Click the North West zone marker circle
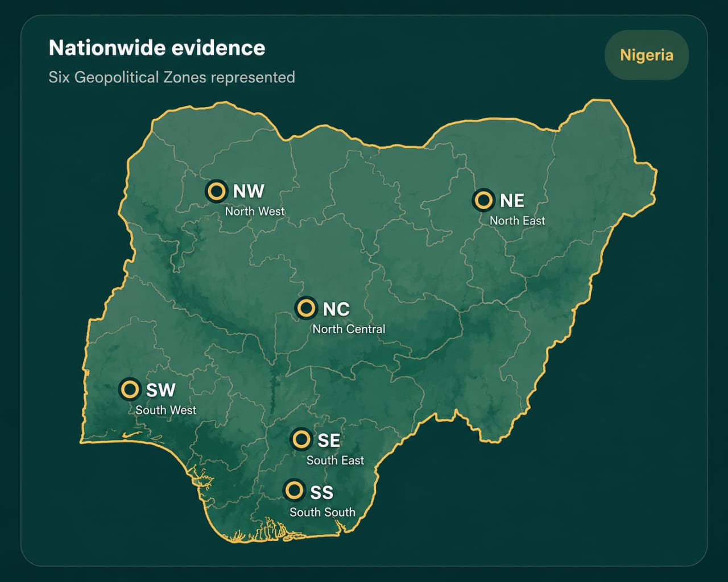 [216, 191]
